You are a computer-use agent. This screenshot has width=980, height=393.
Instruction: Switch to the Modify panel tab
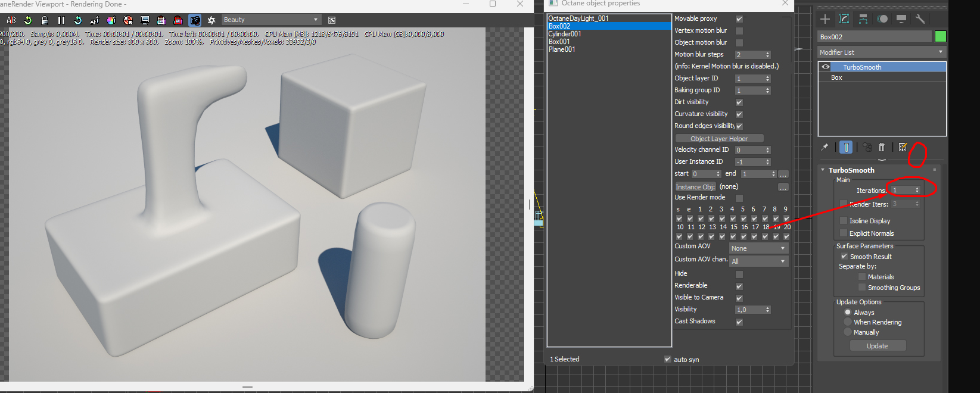tap(844, 19)
